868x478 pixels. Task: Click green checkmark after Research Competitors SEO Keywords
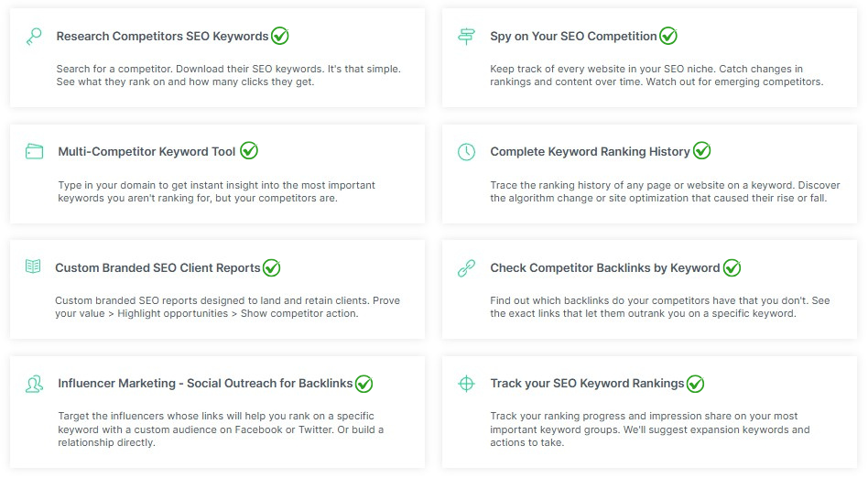tap(279, 36)
